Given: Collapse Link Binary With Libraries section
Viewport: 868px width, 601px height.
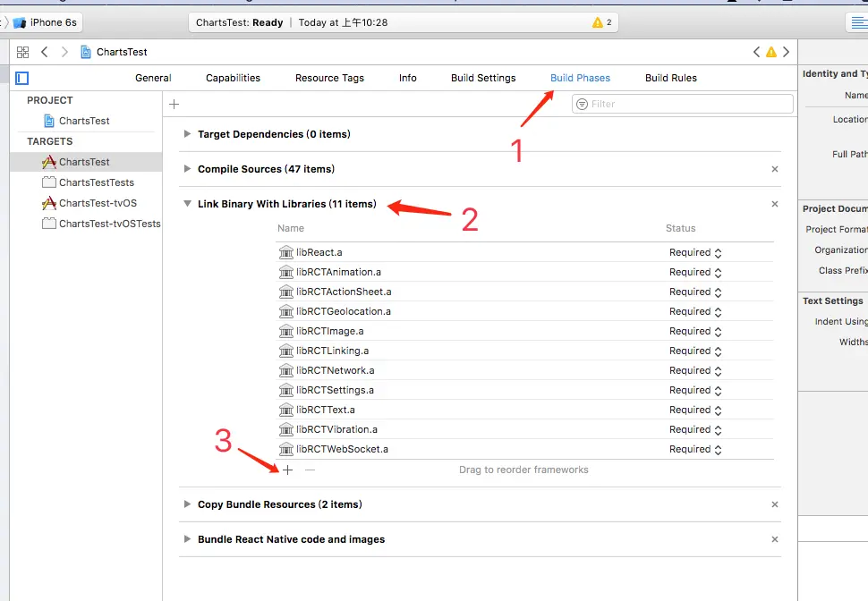Looking at the screenshot, I should tap(187, 204).
